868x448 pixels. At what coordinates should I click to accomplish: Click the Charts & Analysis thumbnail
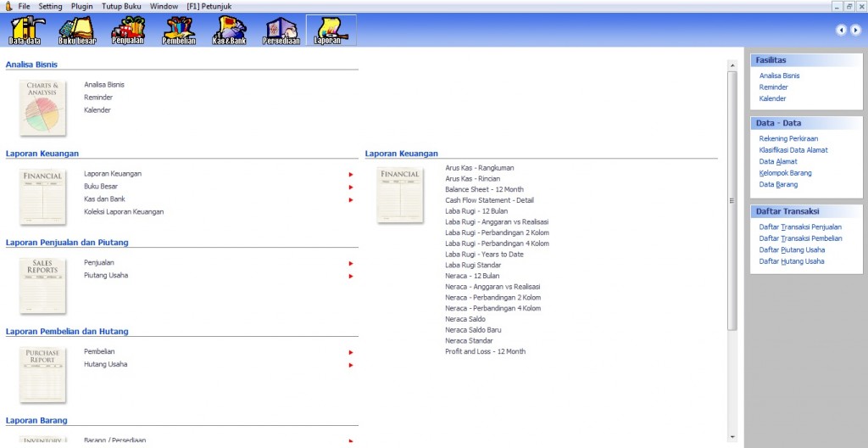pyautogui.click(x=42, y=108)
